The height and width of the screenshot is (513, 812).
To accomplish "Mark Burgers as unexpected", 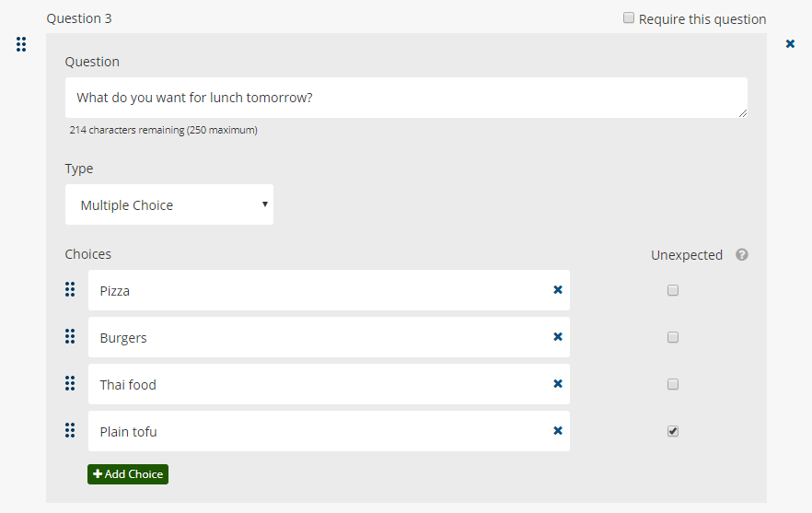I will point(673,337).
